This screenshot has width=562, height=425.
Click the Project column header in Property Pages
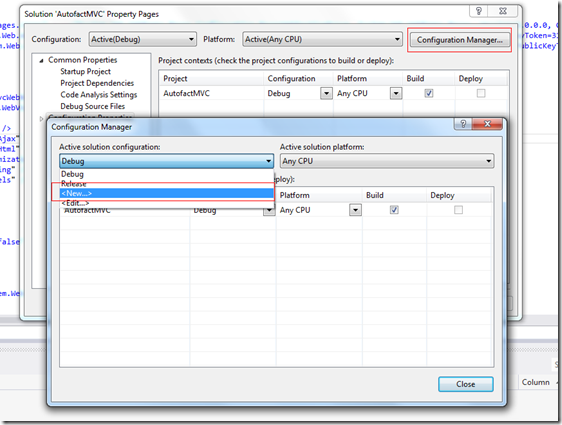(211, 78)
